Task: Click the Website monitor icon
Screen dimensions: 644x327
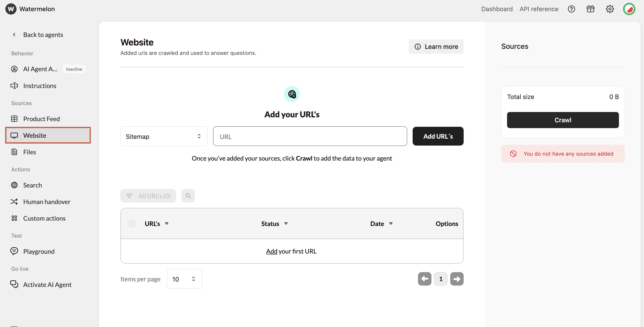Action: click(x=14, y=135)
